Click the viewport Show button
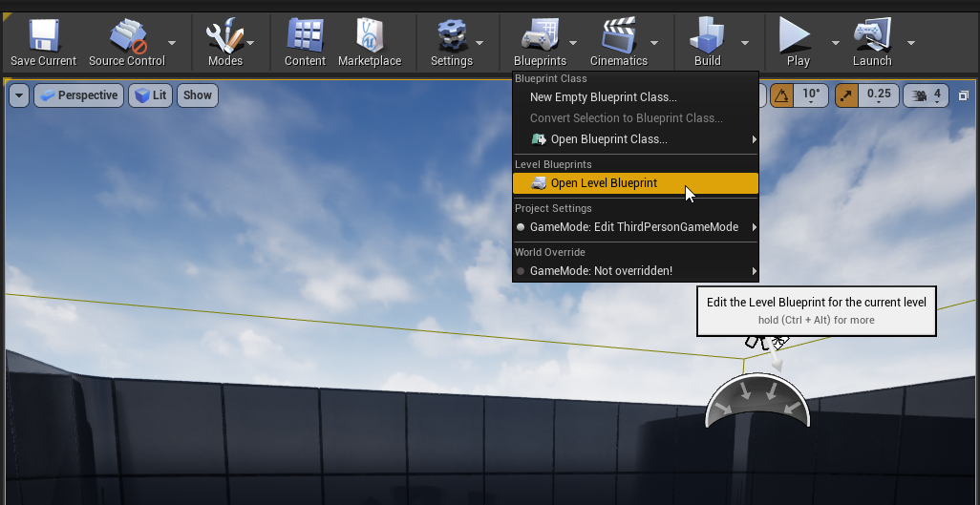 pyautogui.click(x=198, y=95)
